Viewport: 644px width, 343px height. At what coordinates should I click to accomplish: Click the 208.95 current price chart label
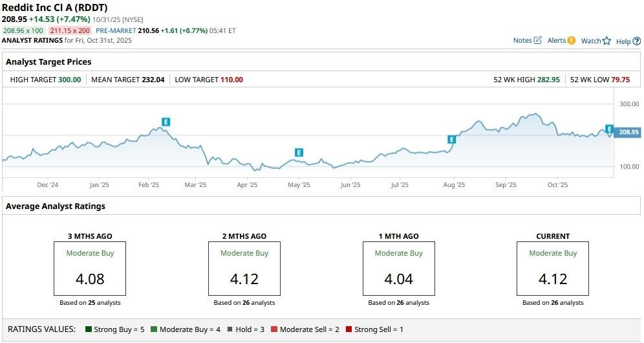[x=628, y=132]
